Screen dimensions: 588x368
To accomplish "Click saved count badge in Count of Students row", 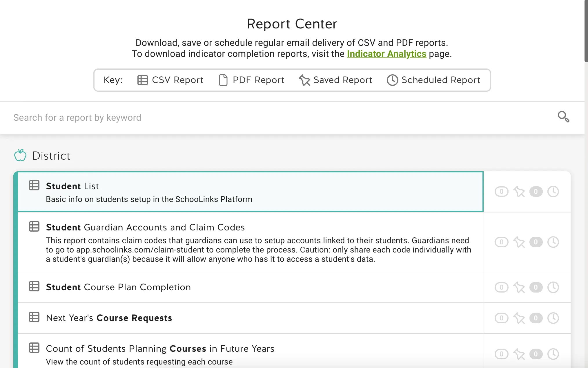I will (x=502, y=354).
